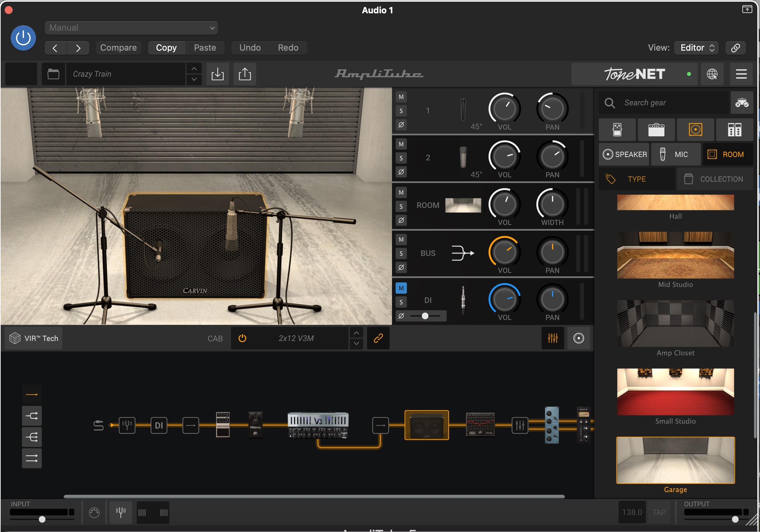Solo mic channel 1
760x532 pixels.
click(401, 111)
